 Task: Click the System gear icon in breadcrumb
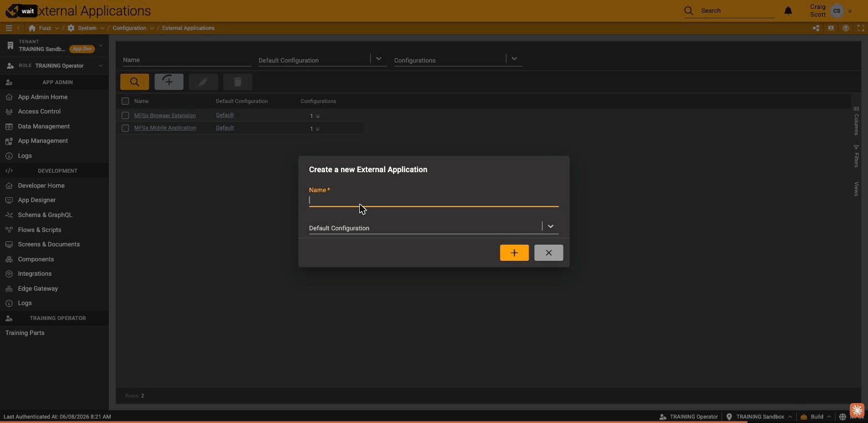[71, 28]
